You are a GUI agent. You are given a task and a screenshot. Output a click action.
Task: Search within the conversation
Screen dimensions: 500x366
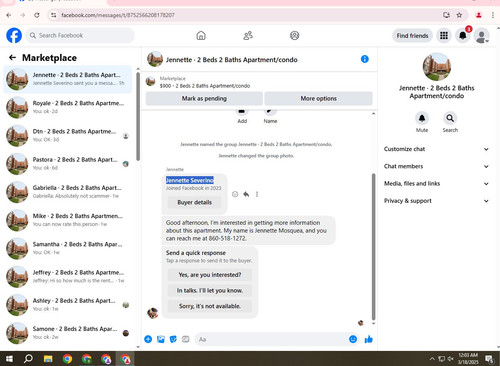pyautogui.click(x=450, y=118)
